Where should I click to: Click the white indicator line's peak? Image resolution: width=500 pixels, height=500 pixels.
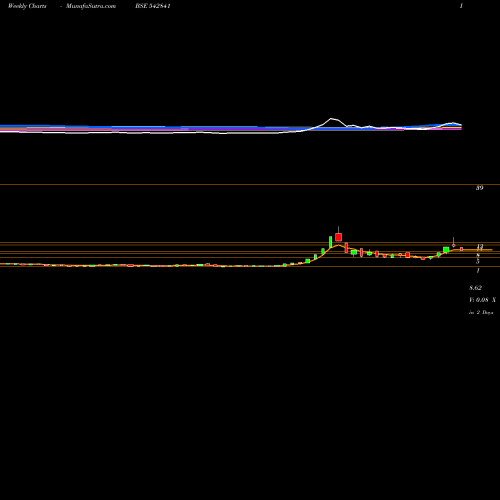coord(331,119)
